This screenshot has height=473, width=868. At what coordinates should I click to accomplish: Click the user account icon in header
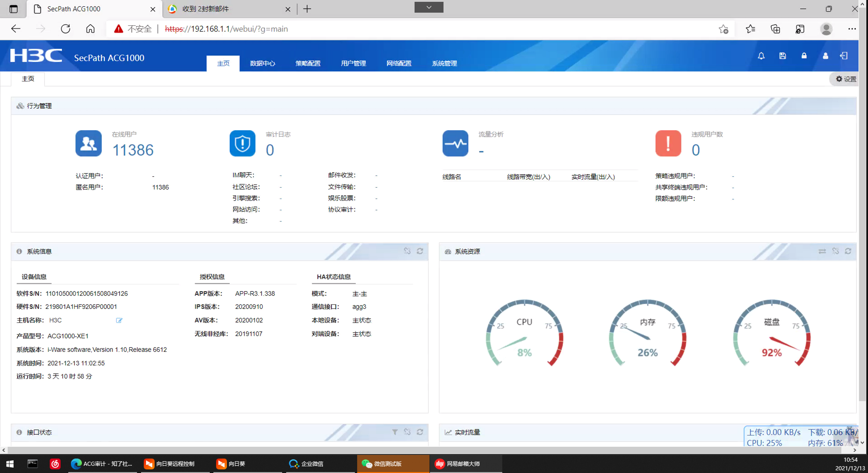(825, 56)
